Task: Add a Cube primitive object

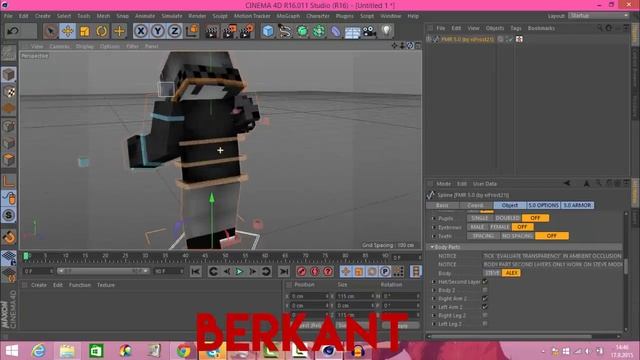Action: pos(268,31)
